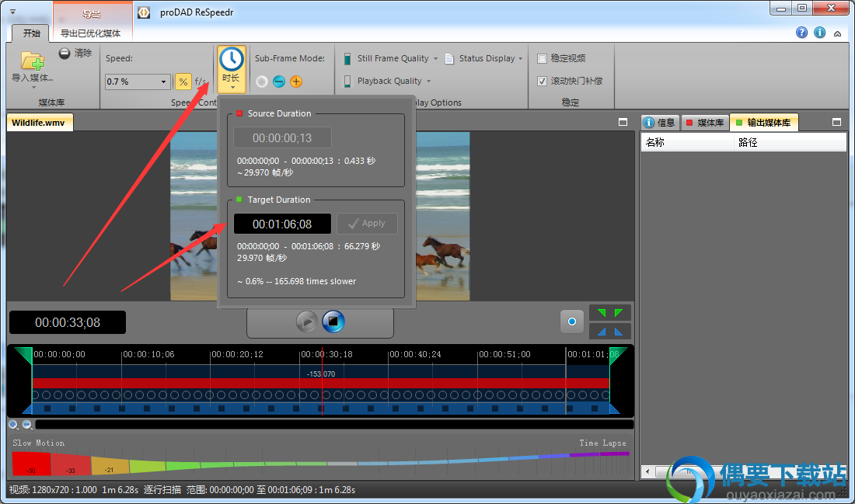855x504 pixels.
Task: Zoom out on the timeline
Action: [x=26, y=425]
